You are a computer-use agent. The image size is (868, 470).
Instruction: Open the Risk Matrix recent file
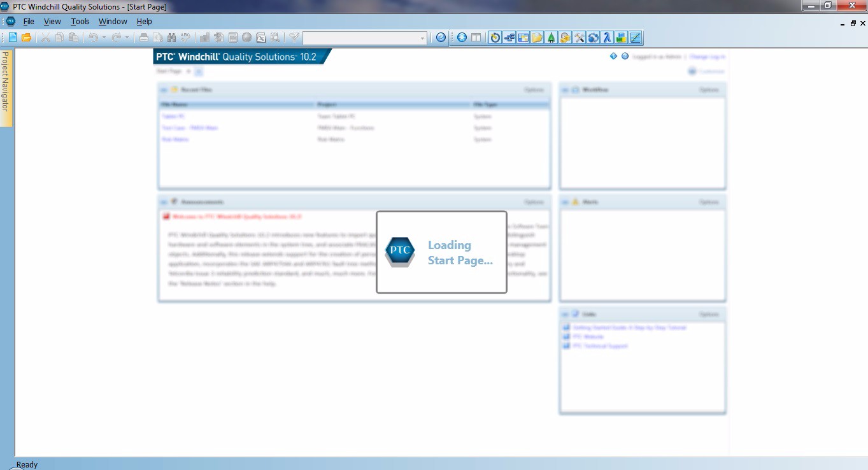point(175,139)
